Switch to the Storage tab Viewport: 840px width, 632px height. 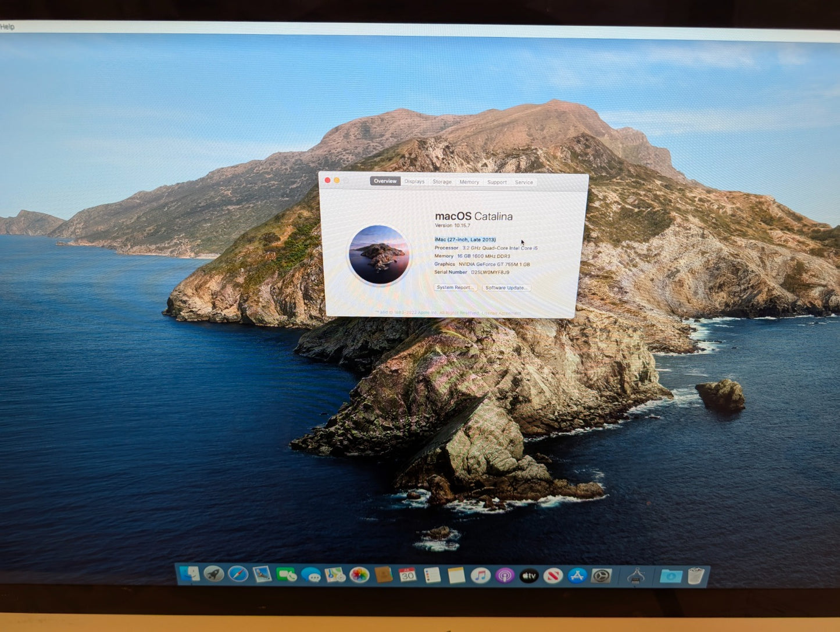[442, 182]
